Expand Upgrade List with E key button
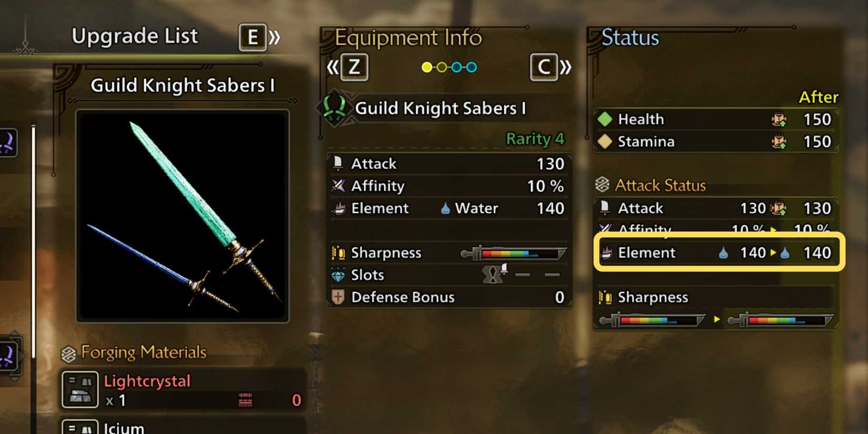The width and height of the screenshot is (868, 434). pos(253,37)
